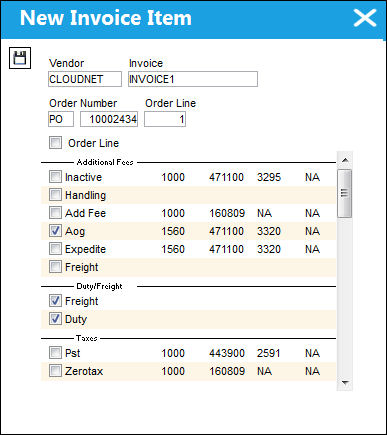Click the Order Line number field
387x435 pixels.
click(x=165, y=119)
